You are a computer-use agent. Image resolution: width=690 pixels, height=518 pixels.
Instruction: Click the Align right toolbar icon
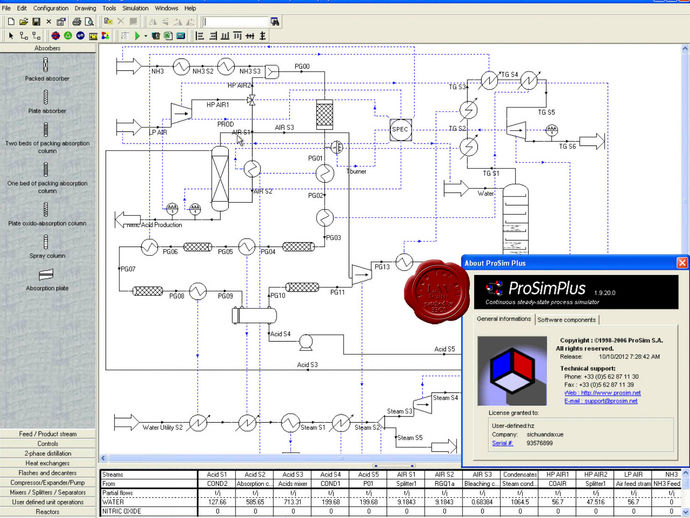coord(213,36)
